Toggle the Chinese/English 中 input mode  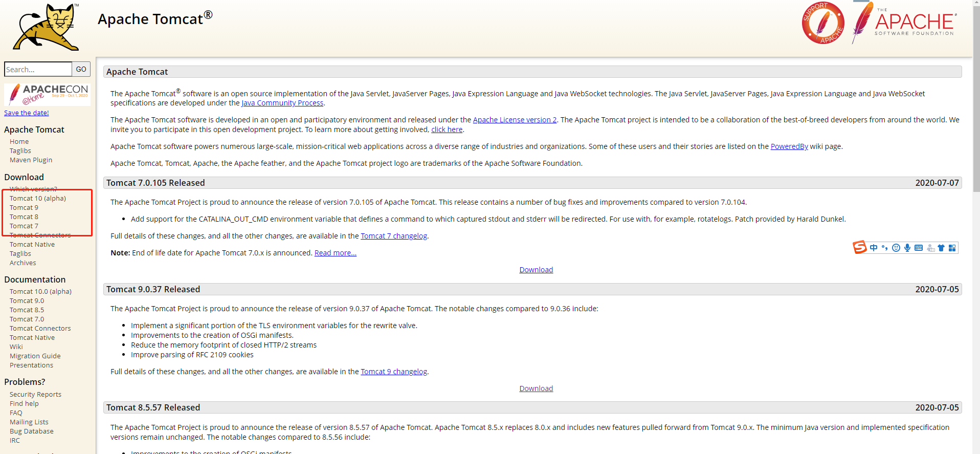874,248
